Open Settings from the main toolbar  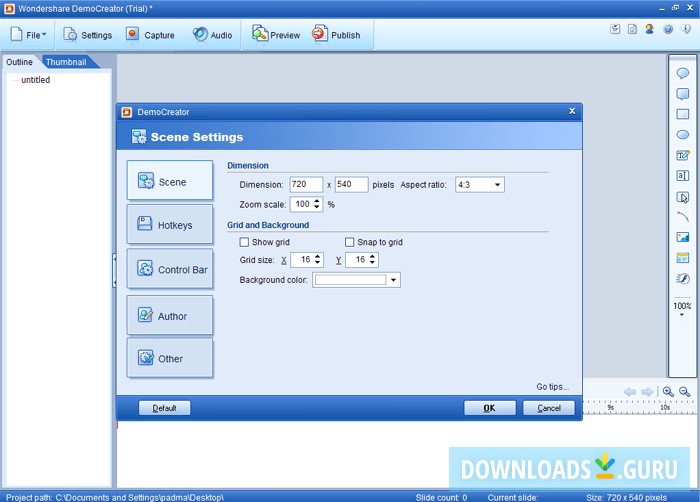pos(88,35)
